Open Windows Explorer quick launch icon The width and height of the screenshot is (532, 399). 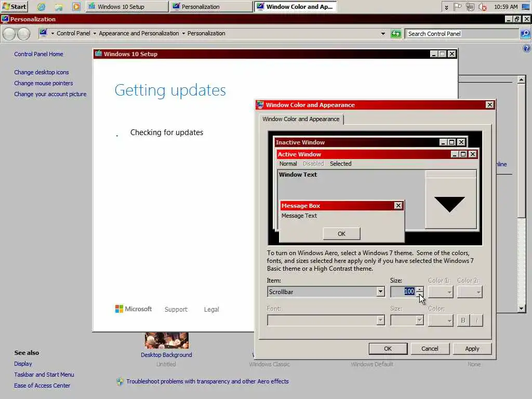point(59,7)
